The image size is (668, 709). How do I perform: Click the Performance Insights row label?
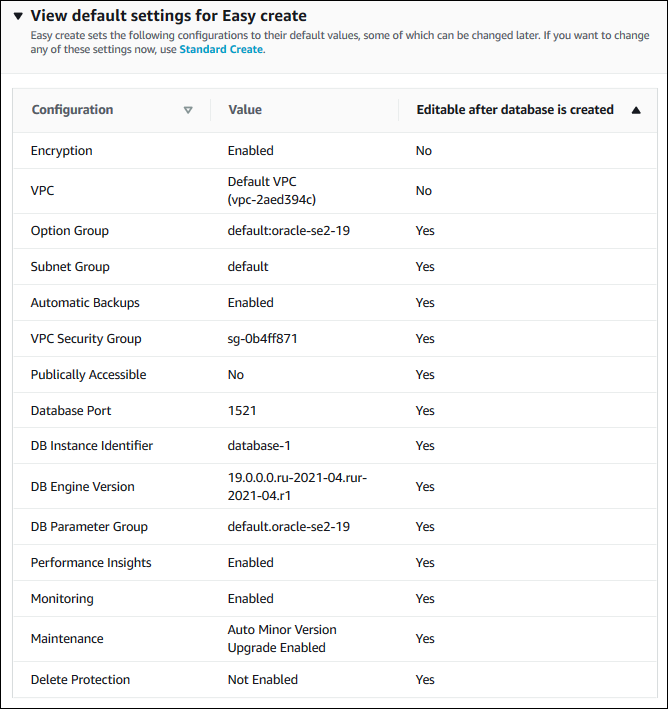tap(91, 563)
